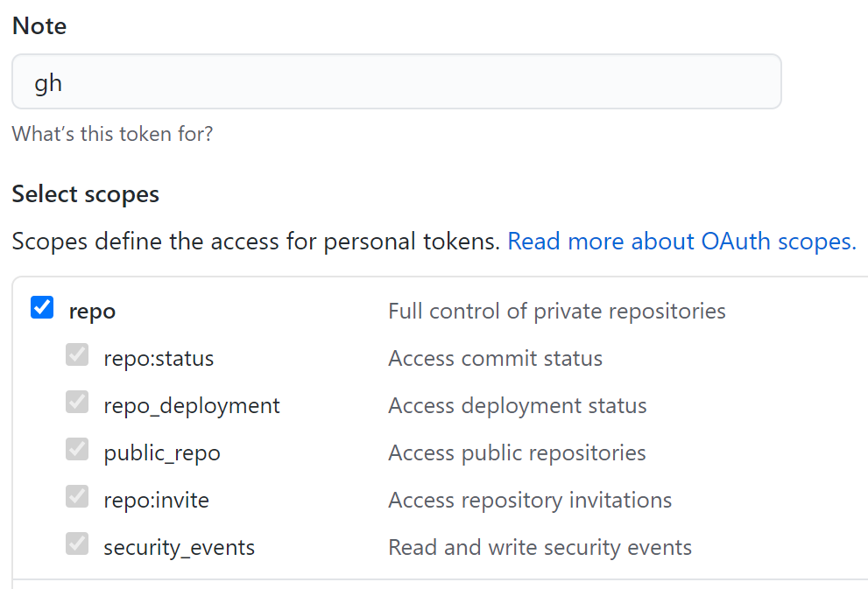Click Full control of private repositories description
The height and width of the screenshot is (589, 868).
click(x=556, y=311)
